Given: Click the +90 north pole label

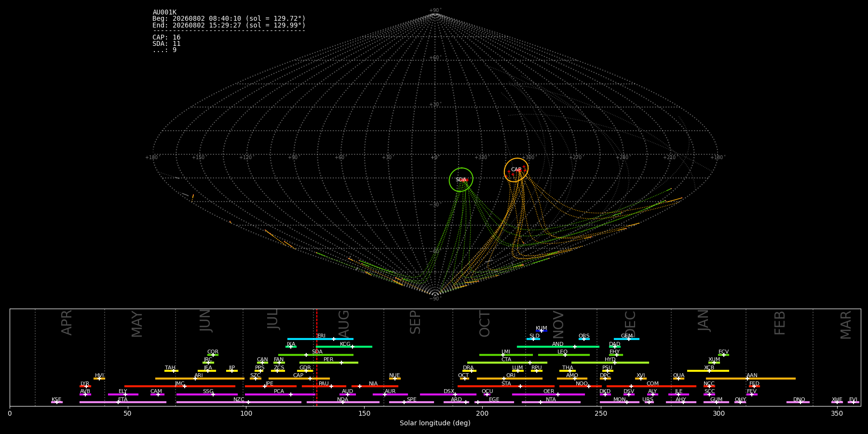Looking at the screenshot, I should (434, 11).
